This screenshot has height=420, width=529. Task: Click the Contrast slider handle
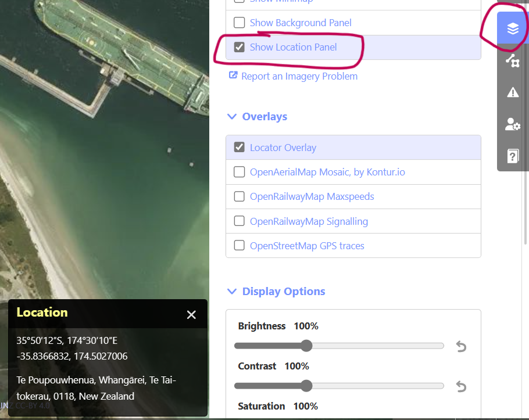click(306, 386)
